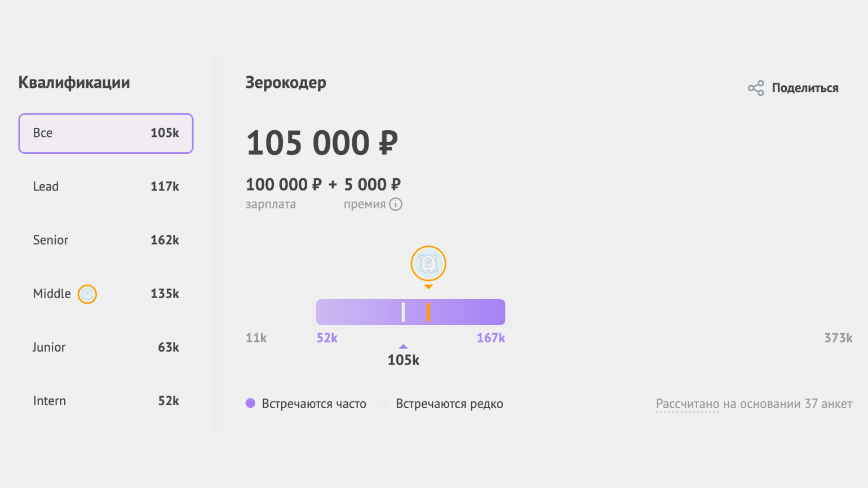Viewport: 868px width, 488px height.
Task: Choose the Senior qualification row
Action: point(106,240)
